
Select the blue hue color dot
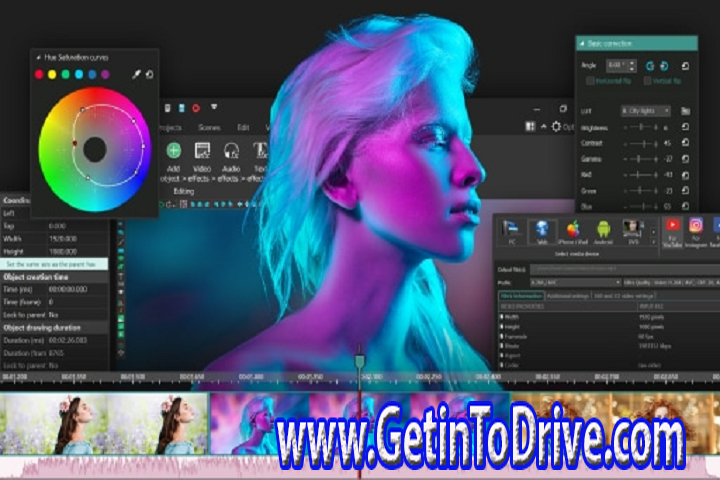coord(92,74)
